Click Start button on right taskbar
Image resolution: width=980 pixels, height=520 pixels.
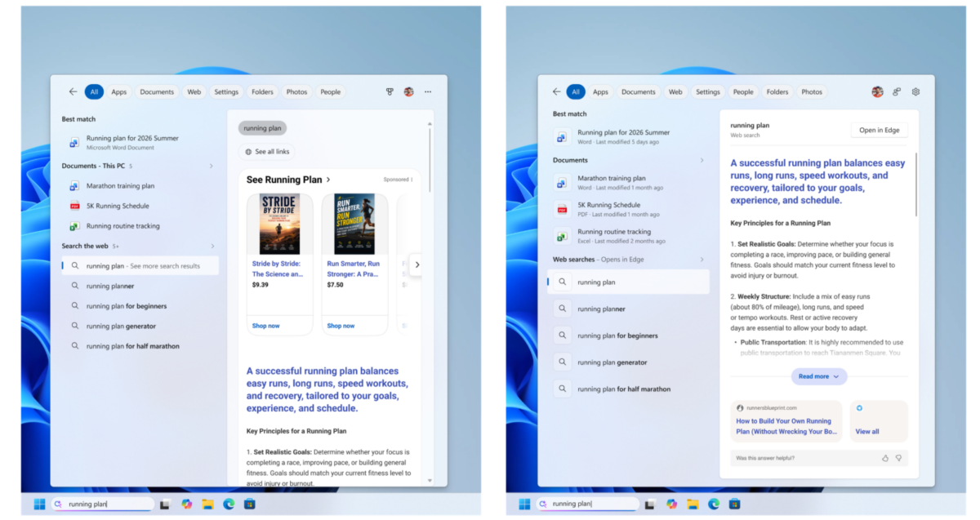[x=524, y=504]
